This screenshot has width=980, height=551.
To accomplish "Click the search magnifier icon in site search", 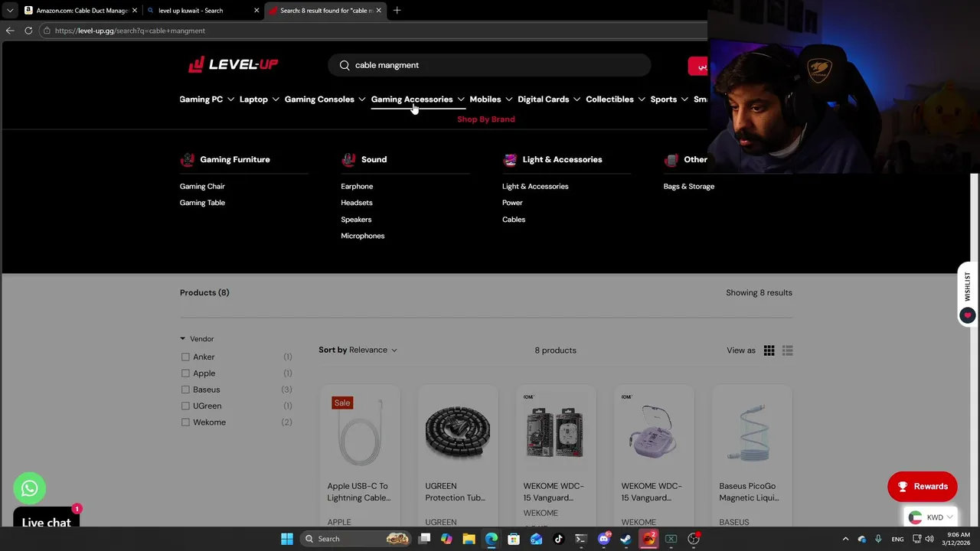I will (345, 65).
